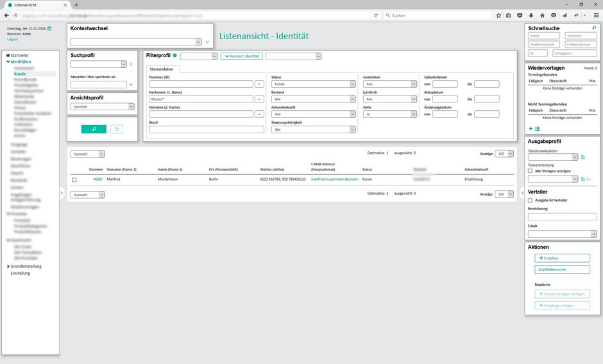The width and height of the screenshot is (603, 364).
Task: Click the Filterprofil info icon
Action: coord(175,56)
